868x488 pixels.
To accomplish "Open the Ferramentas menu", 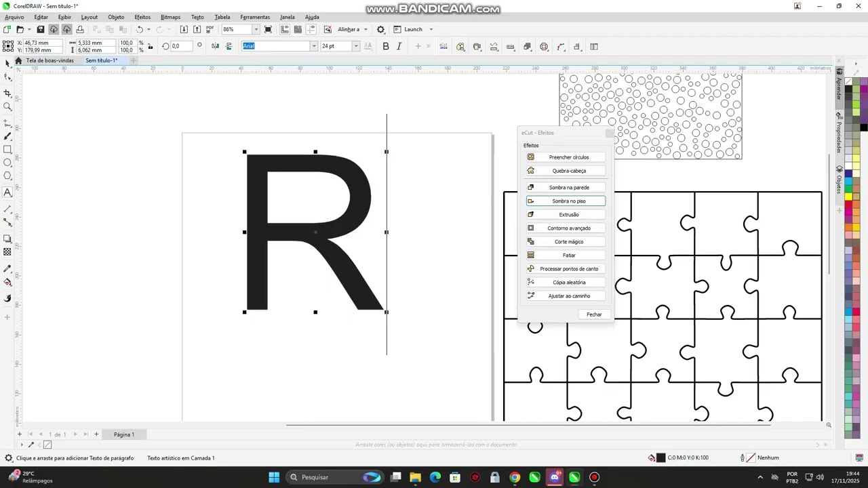I will coord(255,17).
